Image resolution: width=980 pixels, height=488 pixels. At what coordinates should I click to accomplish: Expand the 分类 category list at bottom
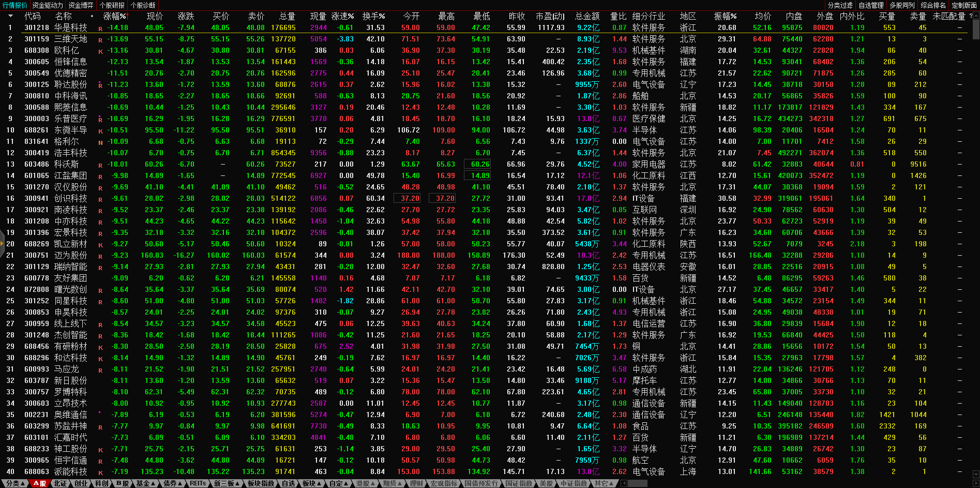click(x=16, y=483)
